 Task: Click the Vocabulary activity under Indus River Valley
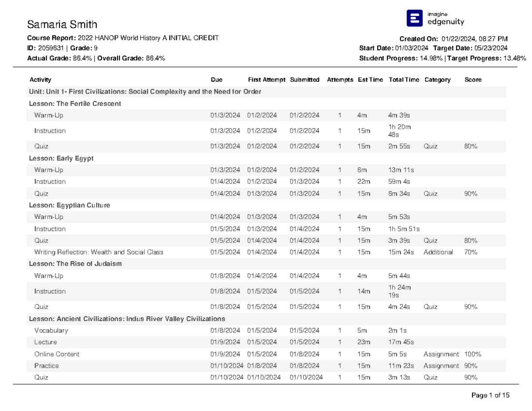coord(51,330)
